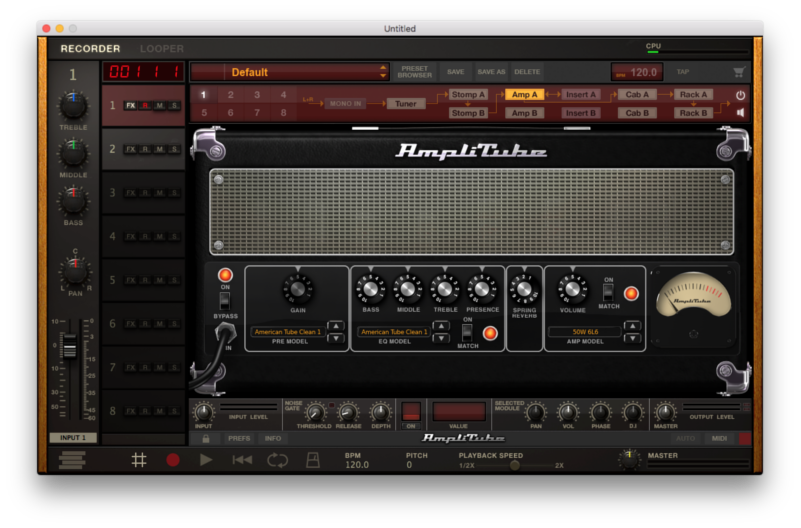Image resolution: width=801 pixels, height=528 pixels.
Task: Click the noise gate THRESHOLD knob
Action: coord(315,413)
